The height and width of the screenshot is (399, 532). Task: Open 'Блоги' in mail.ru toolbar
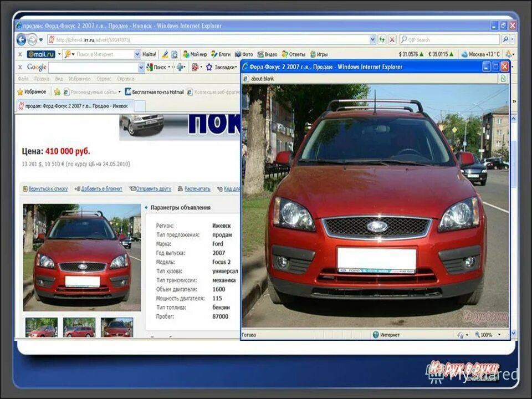click(x=221, y=54)
